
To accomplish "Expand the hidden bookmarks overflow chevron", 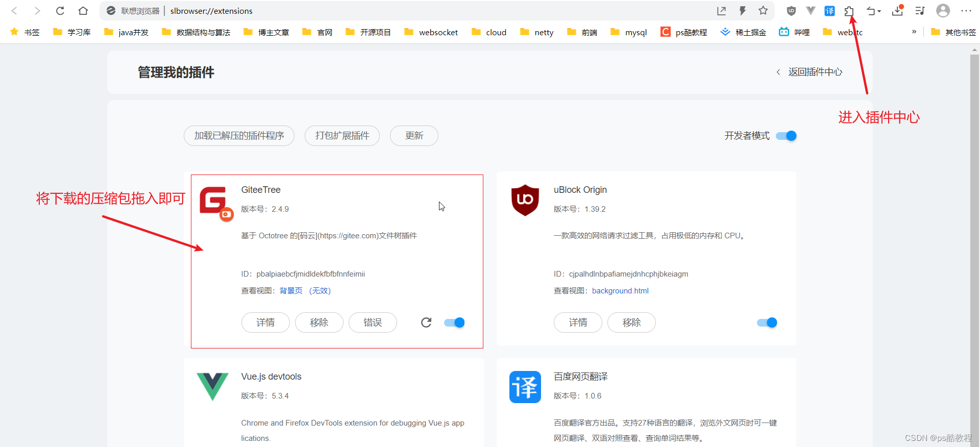I will point(914,32).
